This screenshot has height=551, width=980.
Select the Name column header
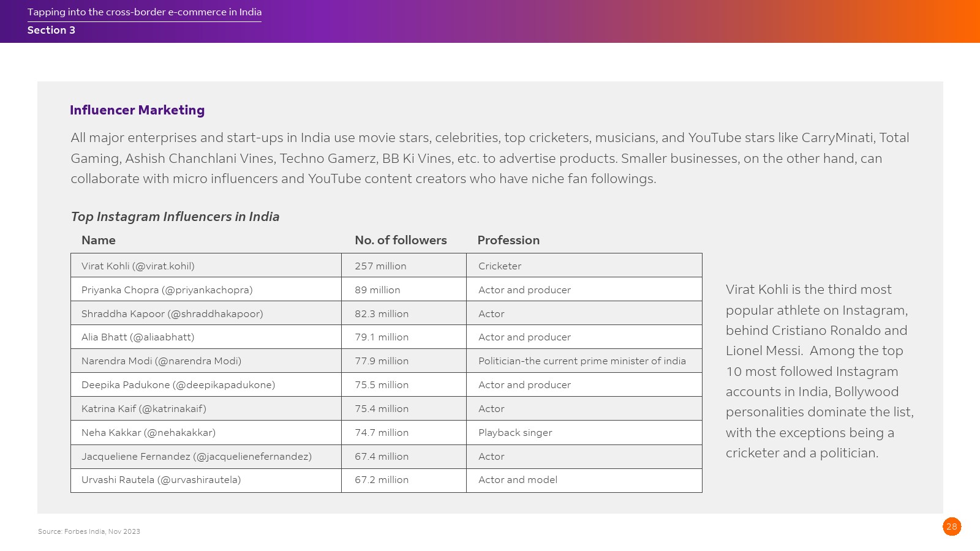click(99, 241)
